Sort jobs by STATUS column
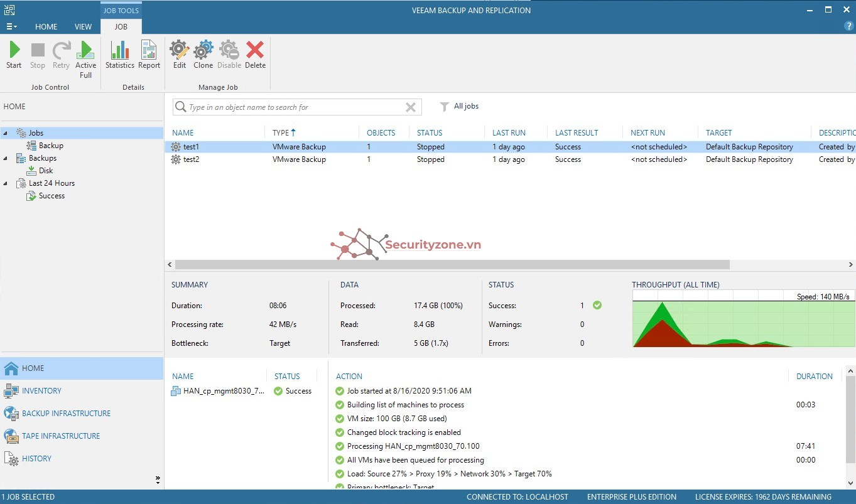Screen dimensions: 856x504 tap(430, 133)
